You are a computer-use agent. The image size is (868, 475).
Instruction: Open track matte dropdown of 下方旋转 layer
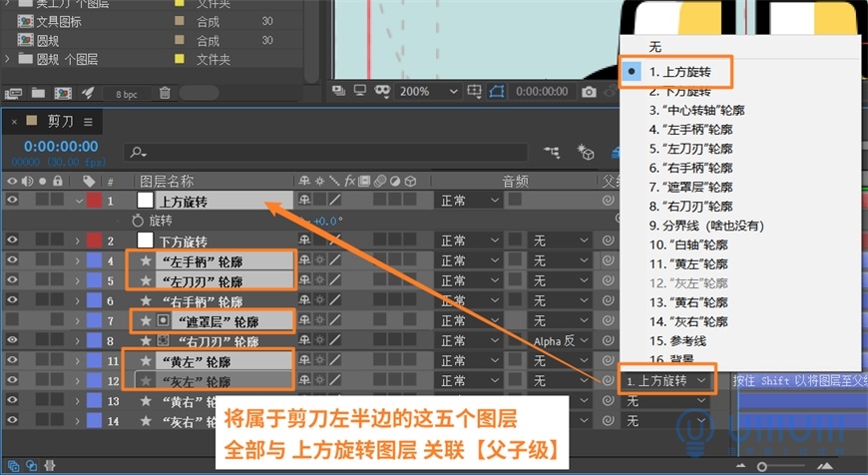(561, 240)
